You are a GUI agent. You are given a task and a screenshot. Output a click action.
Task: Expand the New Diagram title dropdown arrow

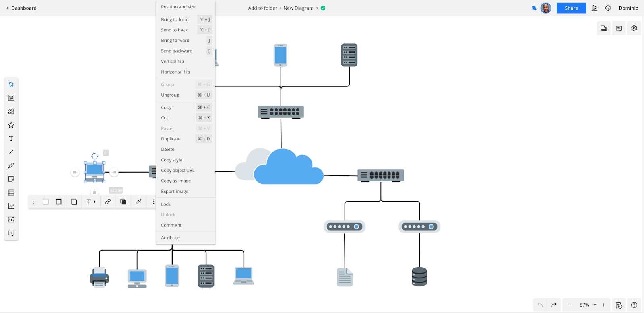coord(317,8)
